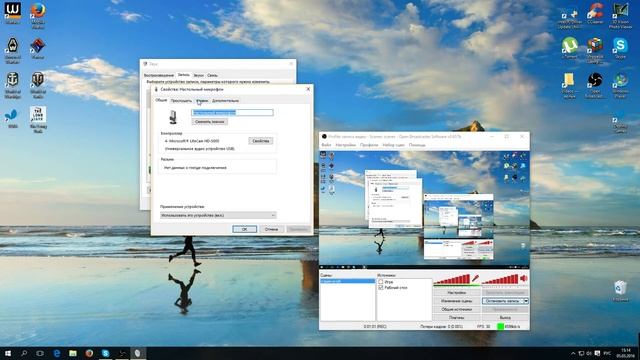Open the blue butterfly desktop shortcut

tap(13, 117)
